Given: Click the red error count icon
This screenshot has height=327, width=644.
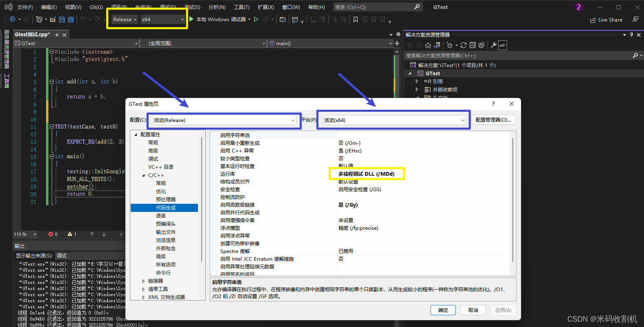Looking at the screenshot, I should point(51,234).
